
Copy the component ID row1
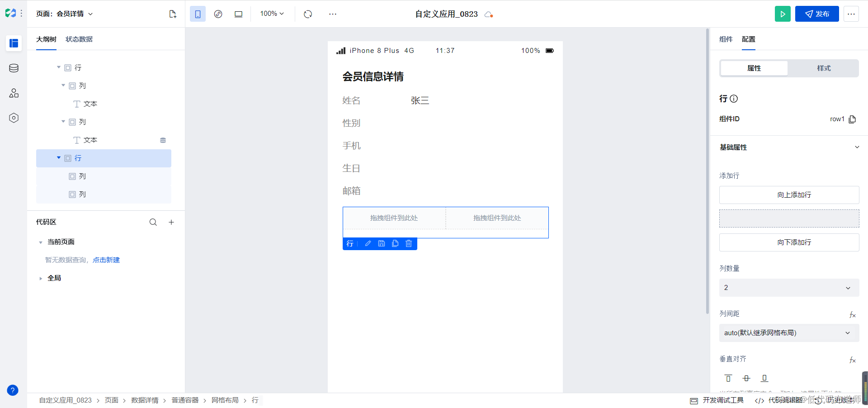pyautogui.click(x=853, y=119)
